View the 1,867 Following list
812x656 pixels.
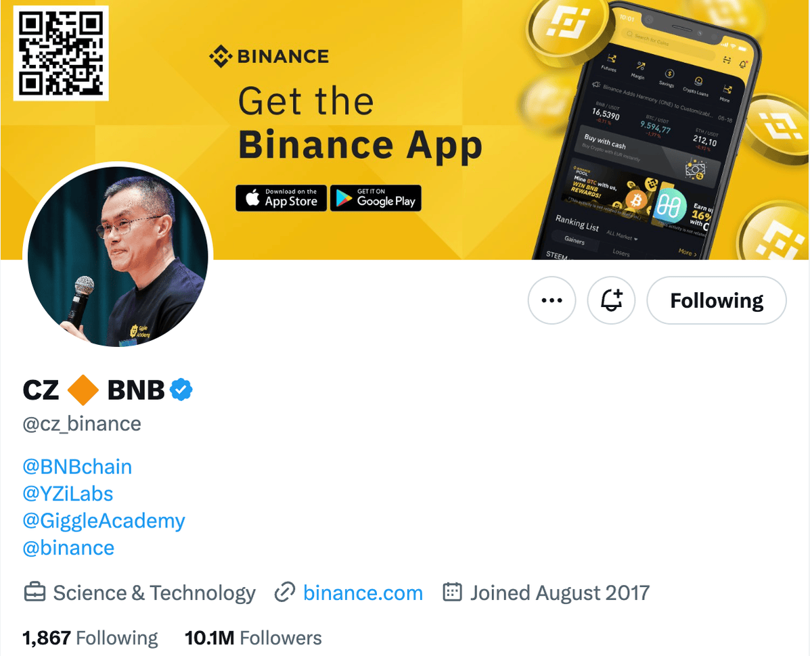click(90, 638)
